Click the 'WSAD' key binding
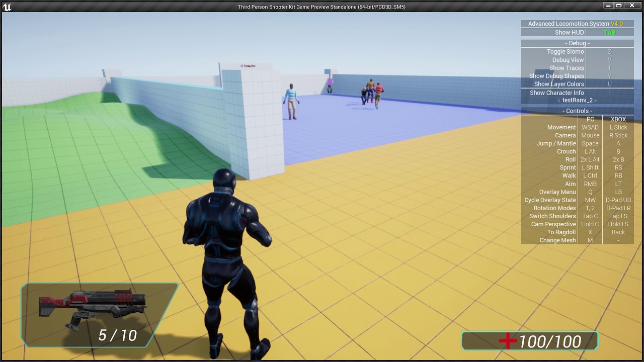The height and width of the screenshot is (362, 644). tap(590, 127)
